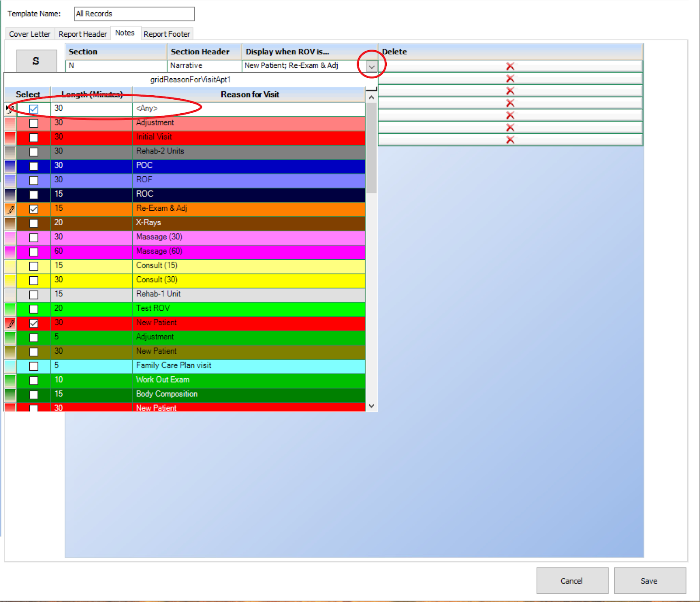Switch to the Cover Letter tab

tap(29, 34)
